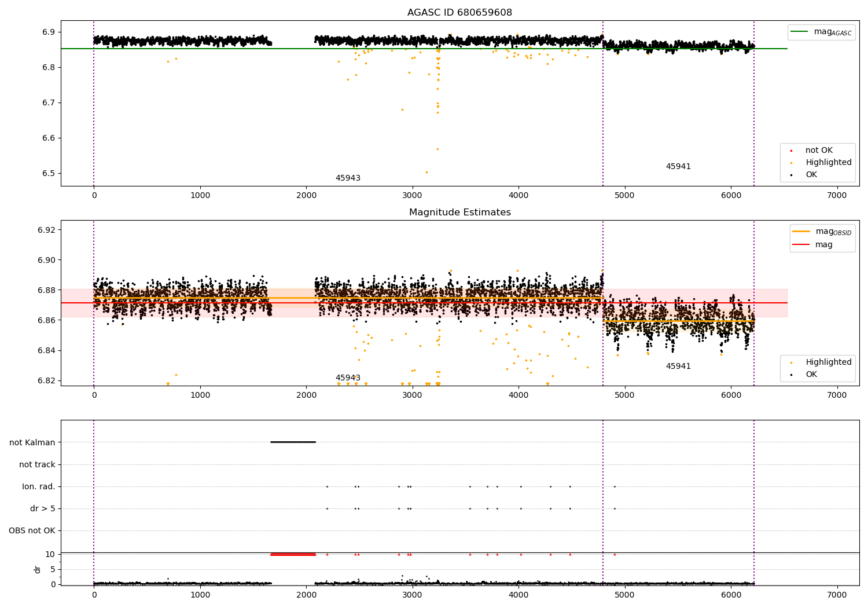Click the 6.82 y-axis tick label in the middle plot
Viewport: 868px width, 608px height.
(46, 380)
